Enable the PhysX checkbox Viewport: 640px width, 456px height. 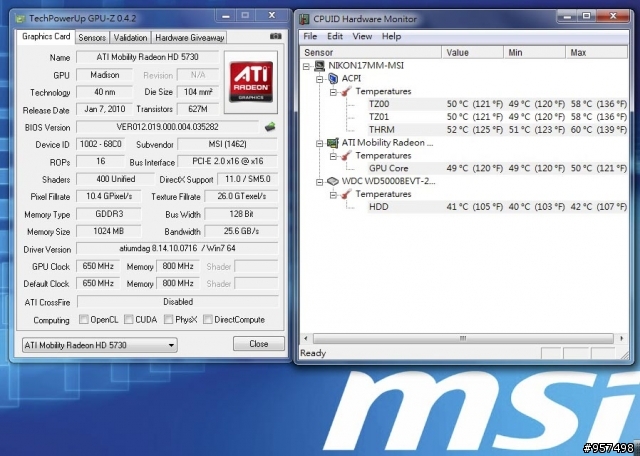(168, 319)
